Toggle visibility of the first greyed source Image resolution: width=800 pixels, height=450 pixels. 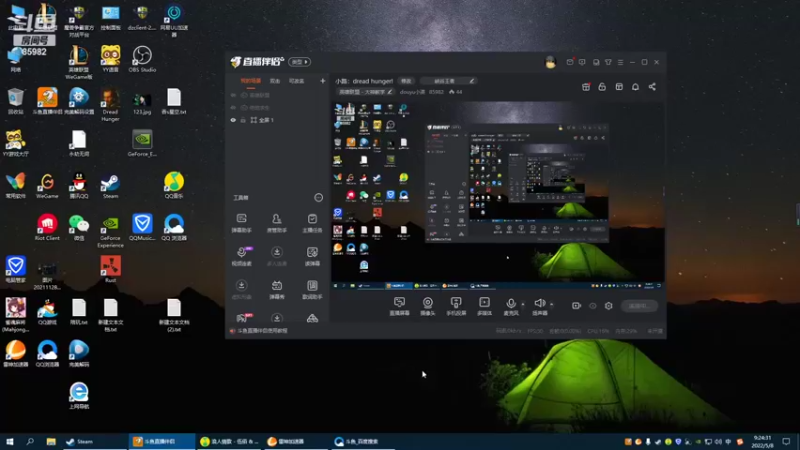point(233,95)
